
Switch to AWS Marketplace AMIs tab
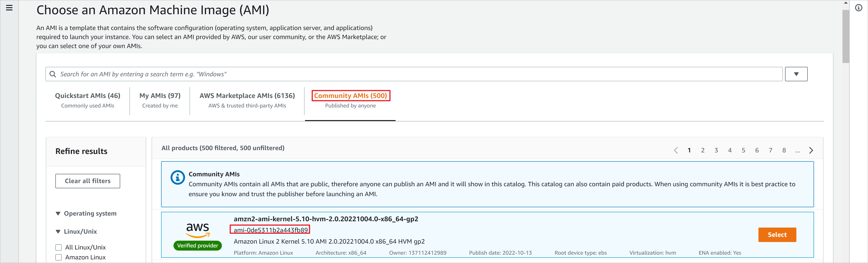[247, 100]
